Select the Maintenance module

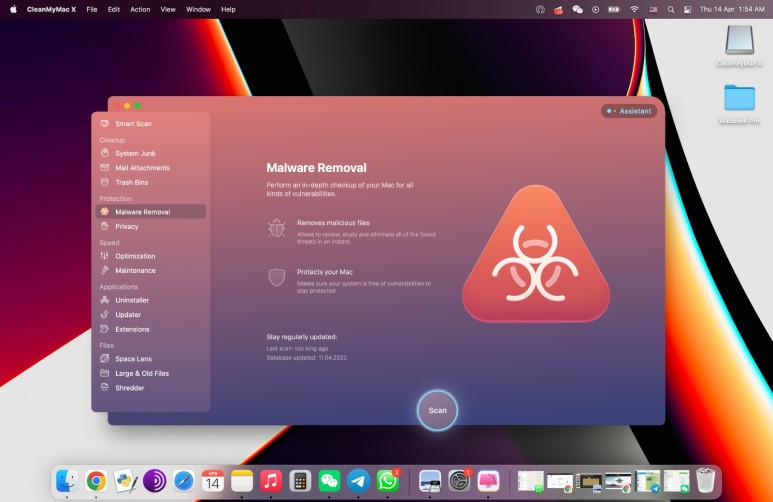pos(135,270)
